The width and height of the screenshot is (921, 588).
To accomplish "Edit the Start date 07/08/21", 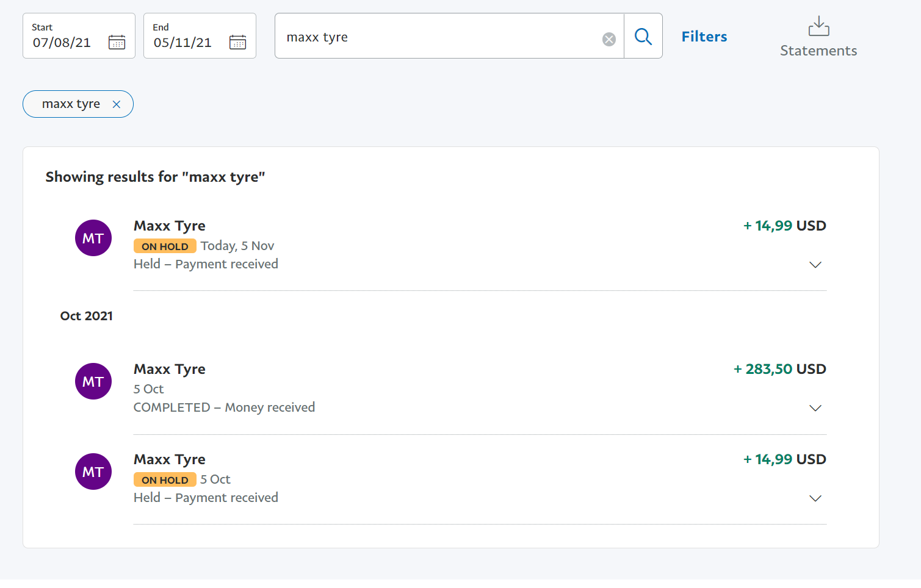I will point(62,43).
